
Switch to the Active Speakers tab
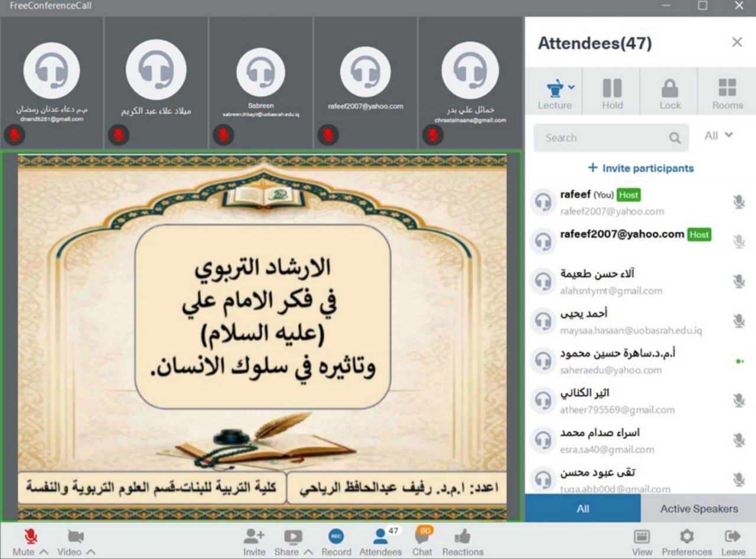pos(699,509)
